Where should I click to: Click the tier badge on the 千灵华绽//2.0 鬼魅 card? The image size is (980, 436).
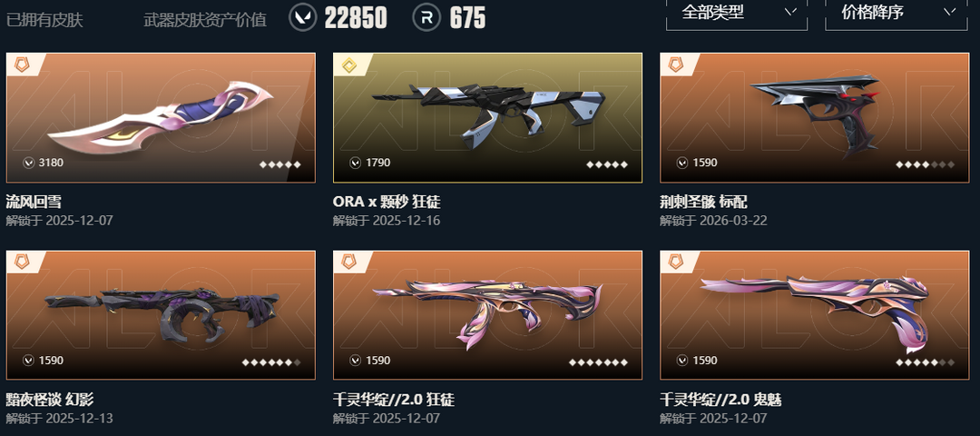coord(676,263)
